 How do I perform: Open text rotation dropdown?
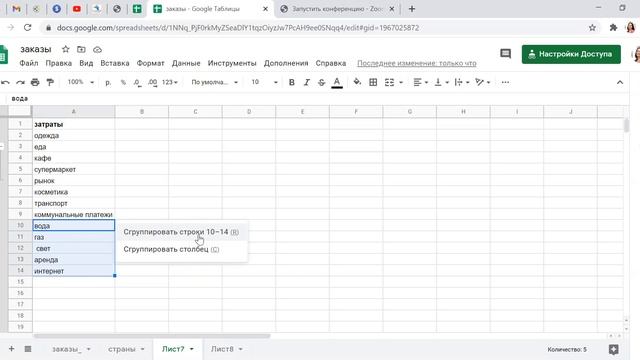pos(482,82)
